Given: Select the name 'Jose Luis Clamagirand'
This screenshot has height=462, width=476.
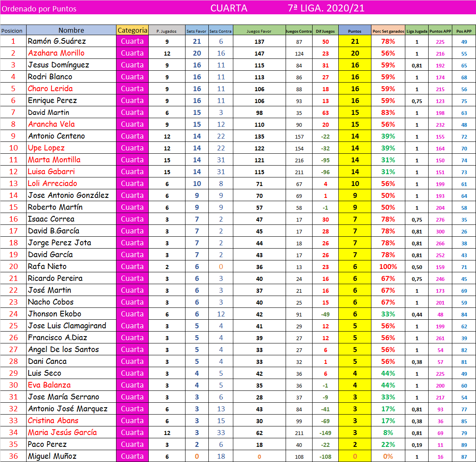Looking at the screenshot, I should pos(67,325).
